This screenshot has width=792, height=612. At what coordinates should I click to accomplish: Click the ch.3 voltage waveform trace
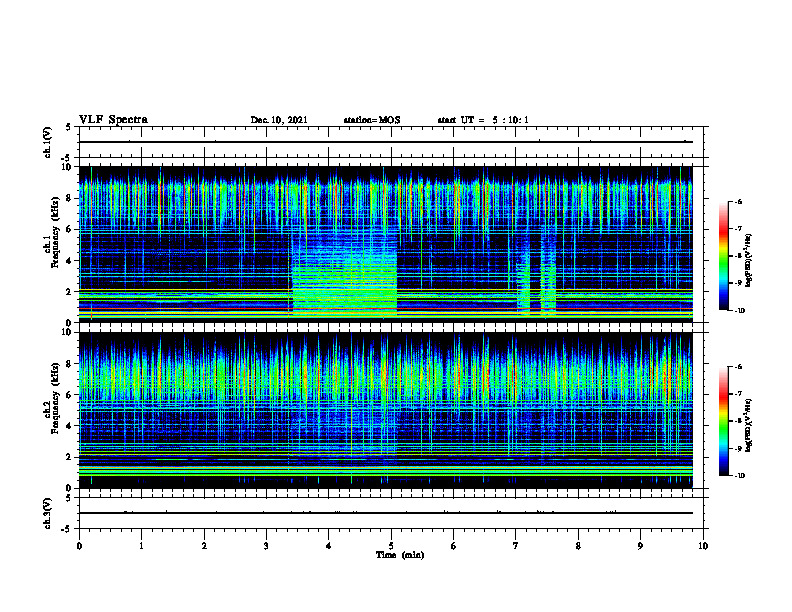click(385, 513)
